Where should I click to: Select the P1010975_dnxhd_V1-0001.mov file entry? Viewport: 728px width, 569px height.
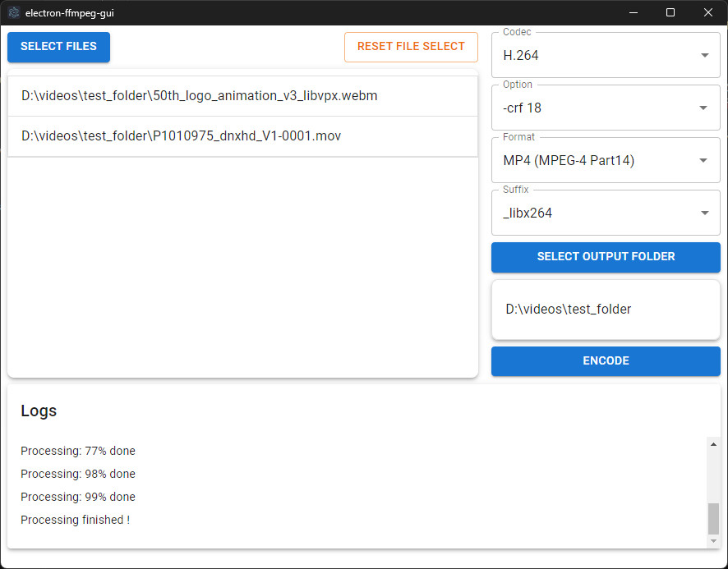180,135
